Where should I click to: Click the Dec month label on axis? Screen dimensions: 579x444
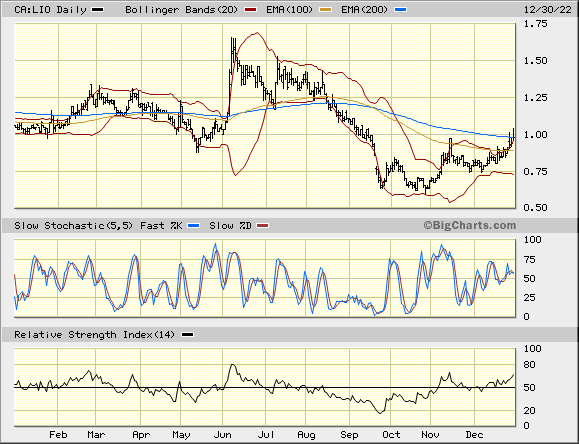tap(474, 435)
